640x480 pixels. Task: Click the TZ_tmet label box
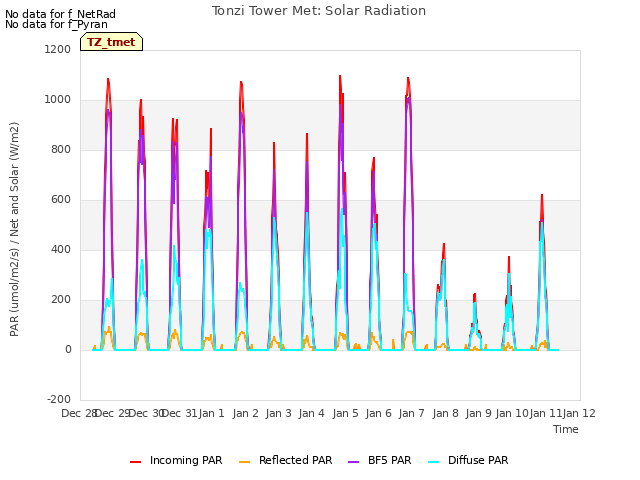[111, 42]
